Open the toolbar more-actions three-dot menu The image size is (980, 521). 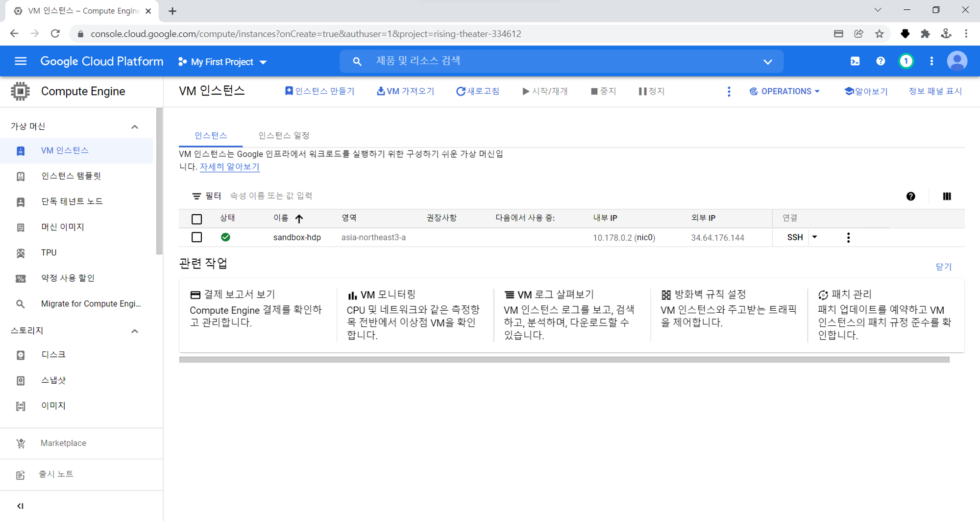pyautogui.click(x=729, y=92)
